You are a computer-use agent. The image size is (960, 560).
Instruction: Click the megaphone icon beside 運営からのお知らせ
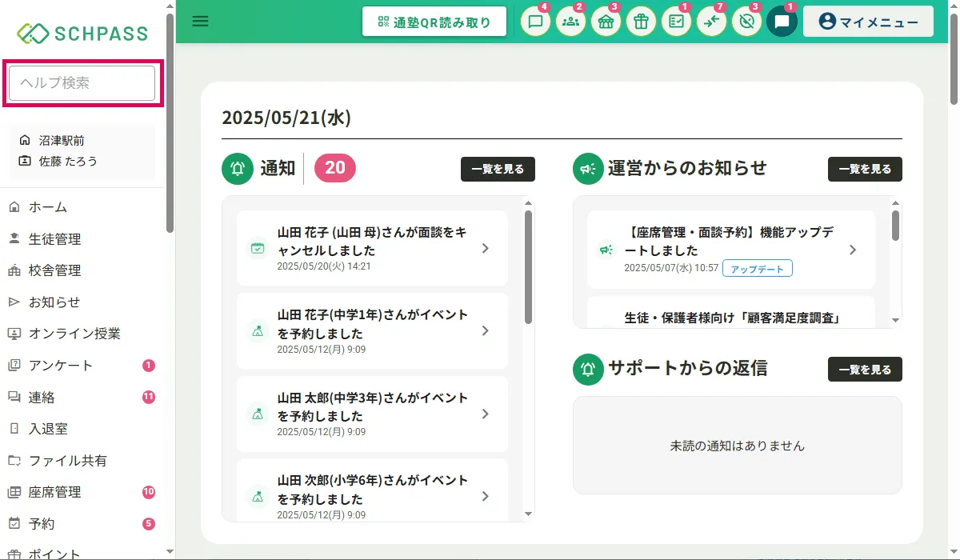(589, 169)
